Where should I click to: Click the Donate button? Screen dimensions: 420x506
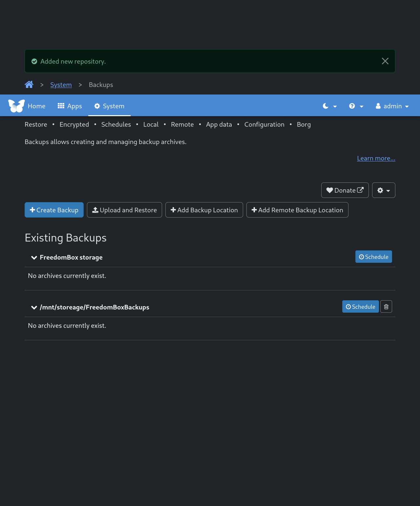click(x=345, y=190)
